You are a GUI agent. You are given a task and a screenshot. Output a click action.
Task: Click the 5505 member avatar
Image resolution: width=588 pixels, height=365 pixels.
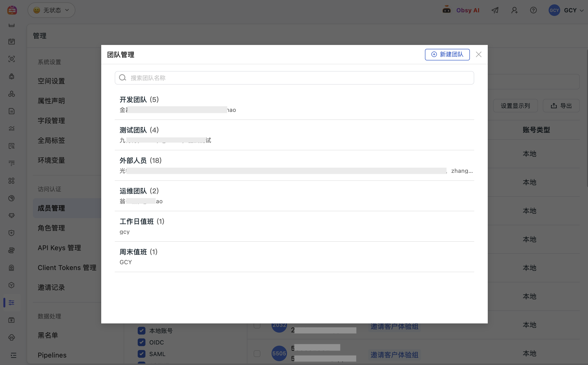279,353
